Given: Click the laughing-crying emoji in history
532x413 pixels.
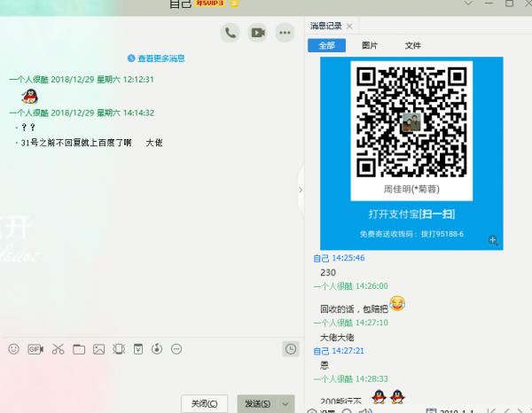Looking at the screenshot, I should tap(397, 303).
